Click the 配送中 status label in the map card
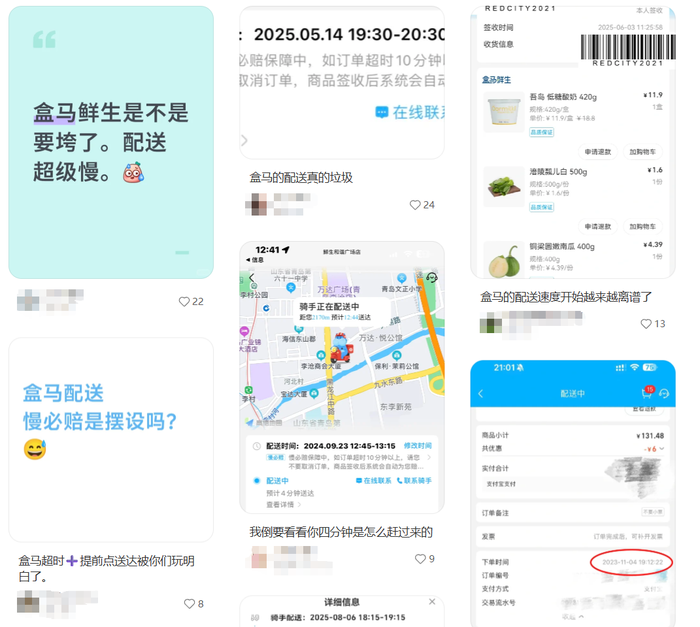700x627 pixels. (277, 481)
